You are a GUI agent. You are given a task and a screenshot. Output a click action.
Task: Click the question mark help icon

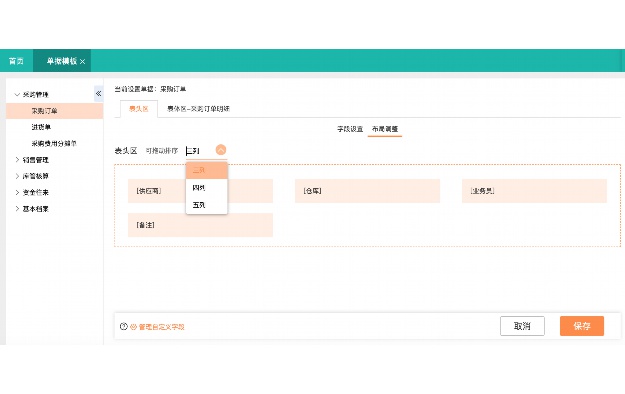(124, 326)
